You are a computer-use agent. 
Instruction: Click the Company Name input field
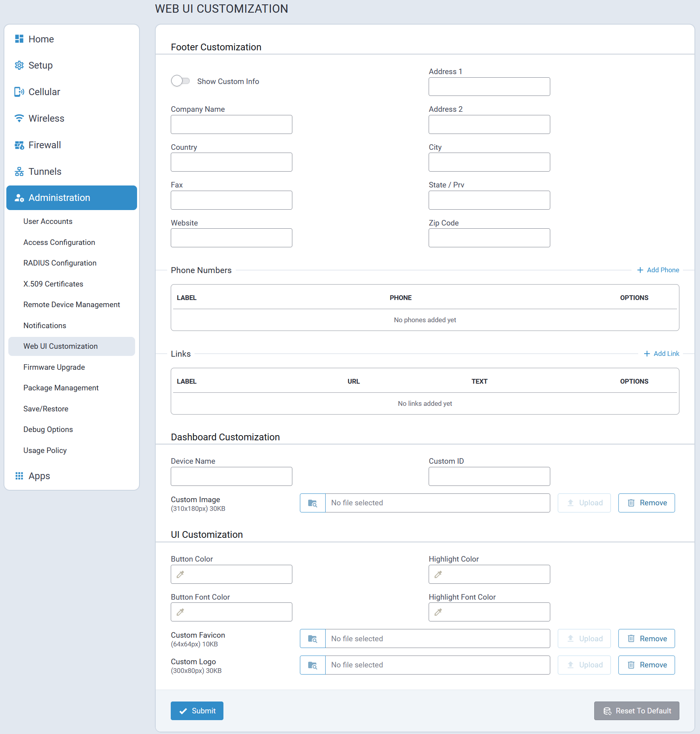click(231, 124)
